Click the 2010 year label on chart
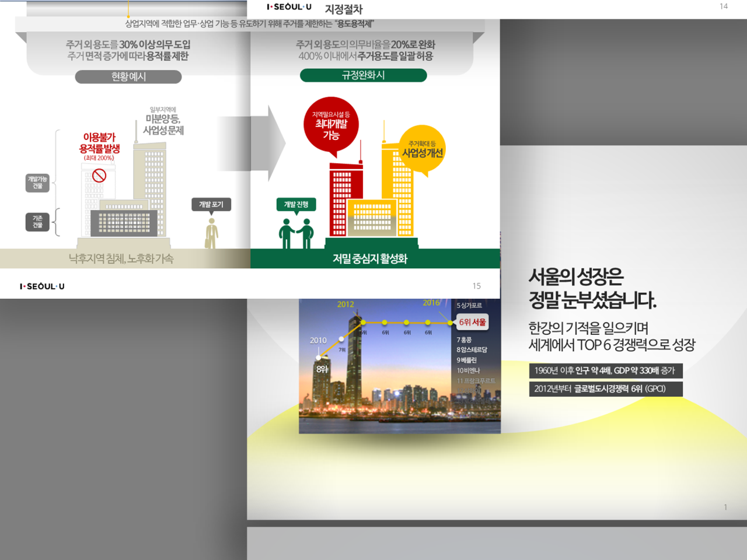747x560 pixels. pyautogui.click(x=318, y=340)
